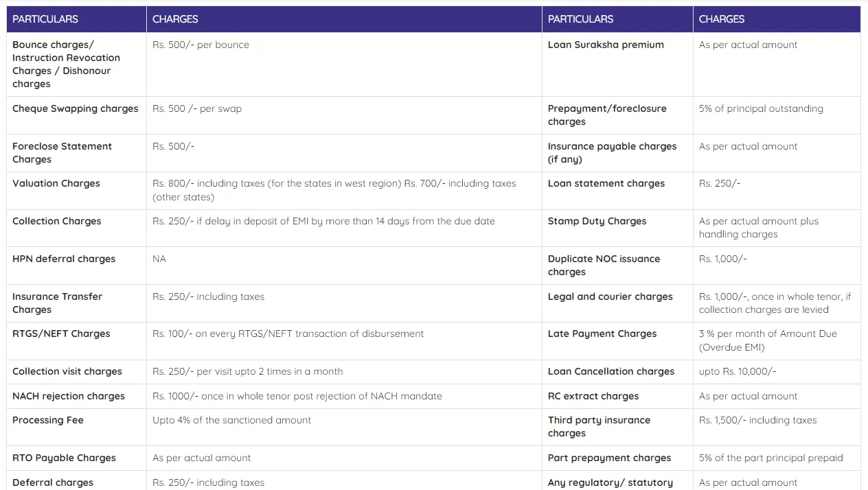This screenshot has width=868, height=490.
Task: Select the "Cheque Swapping charges" cell
Action: (76, 108)
